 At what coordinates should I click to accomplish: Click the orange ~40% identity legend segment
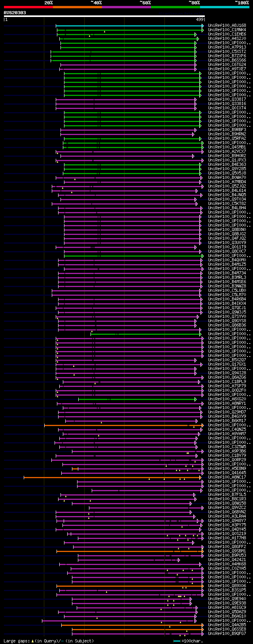(x=77, y=7)
